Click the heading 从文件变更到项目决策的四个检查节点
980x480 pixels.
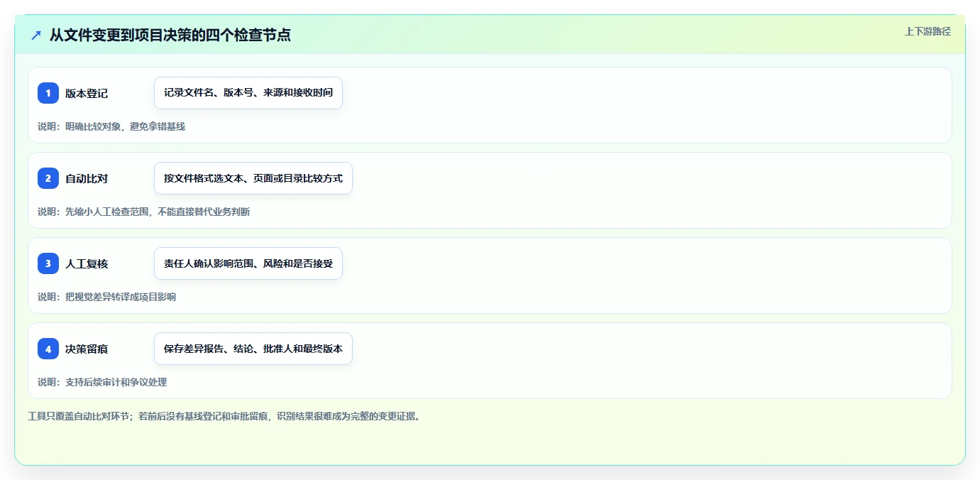click(170, 35)
